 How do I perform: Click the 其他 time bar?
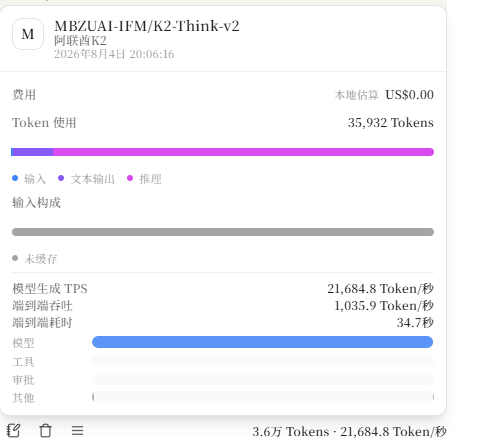pos(263,397)
